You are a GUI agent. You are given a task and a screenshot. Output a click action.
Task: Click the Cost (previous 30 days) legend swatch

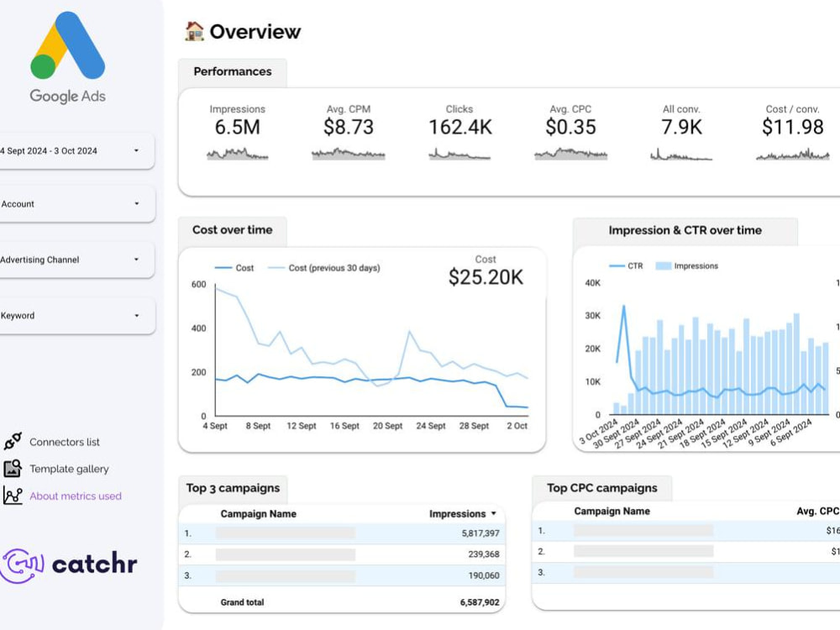(276, 268)
